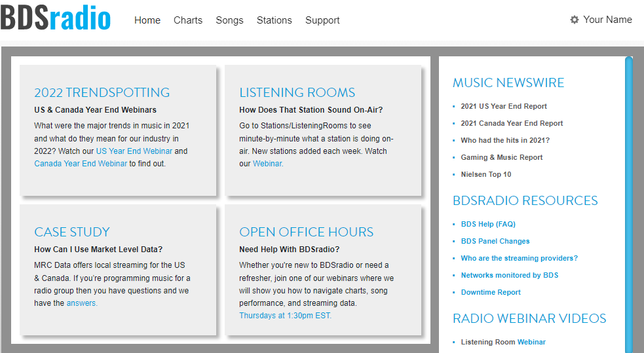Screen dimensions: 644x353
Task: Open BDS Help (FAQ) link
Action: click(x=488, y=224)
